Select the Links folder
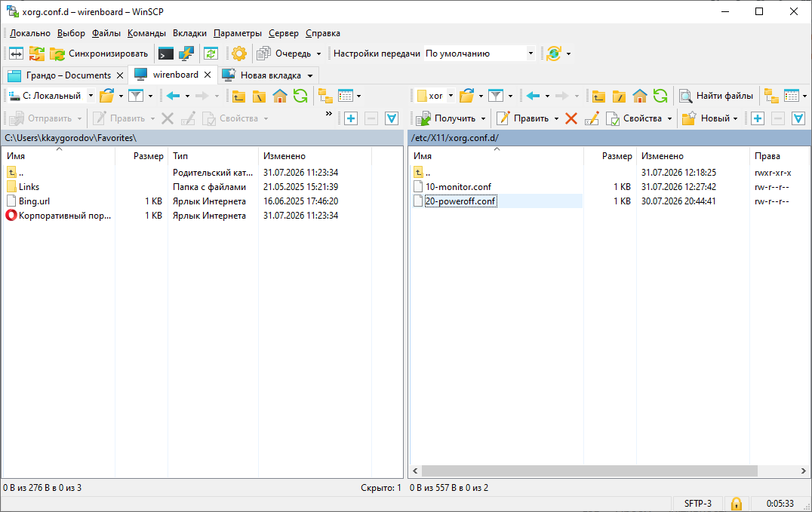The height and width of the screenshot is (512, 812). [x=29, y=187]
